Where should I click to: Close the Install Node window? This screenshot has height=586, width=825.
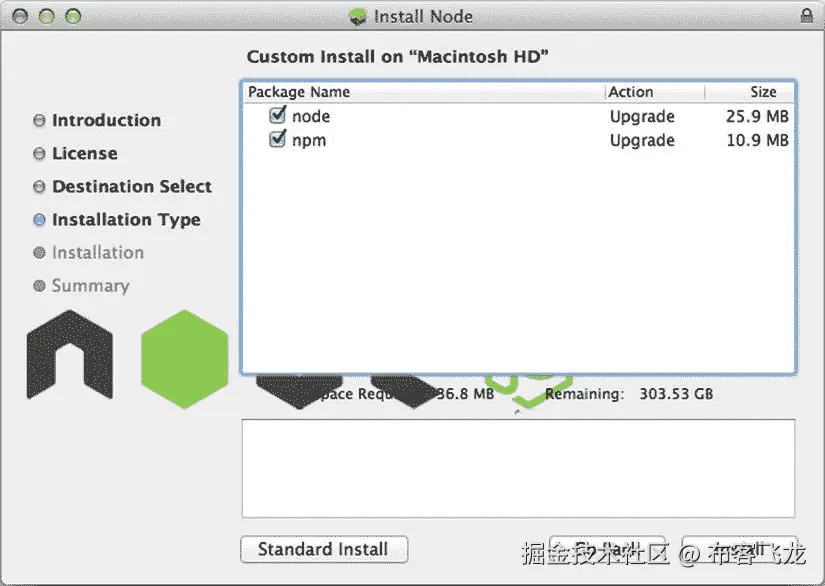pos(20,17)
